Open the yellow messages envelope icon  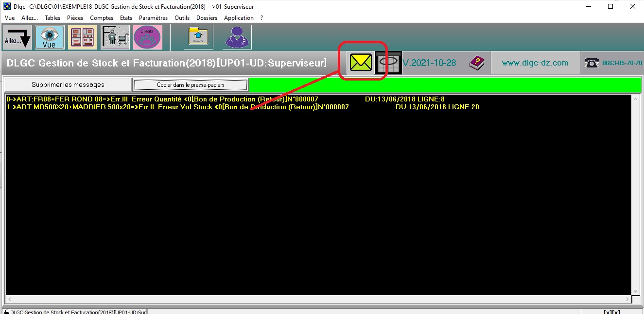click(x=361, y=62)
